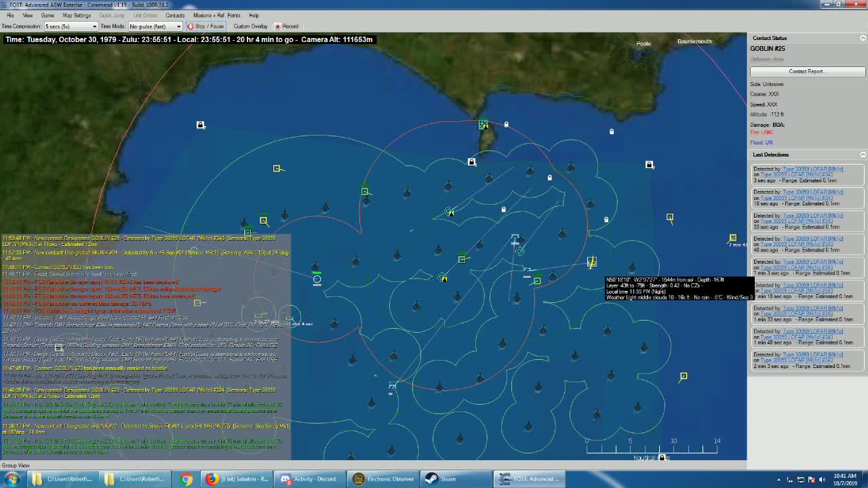Screen dimensions: 868x488
Task: Open the Game menu
Action: click(47, 15)
